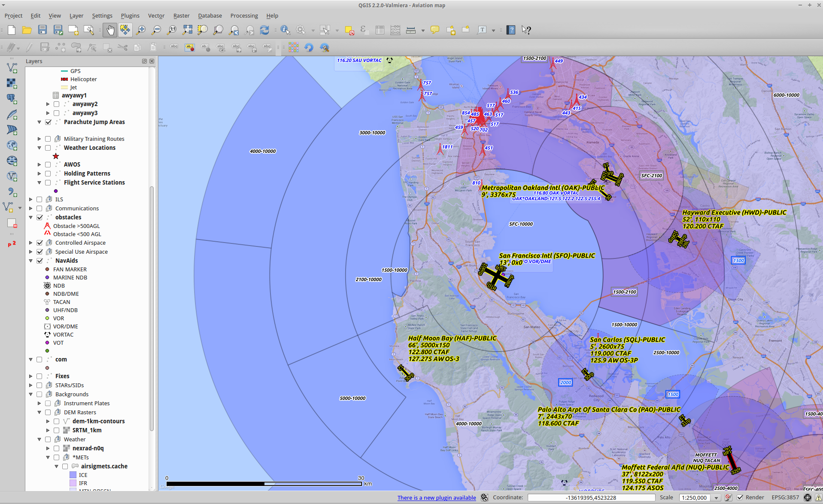Select the Text Annotation tool
The image size is (823, 504).
point(483,30)
